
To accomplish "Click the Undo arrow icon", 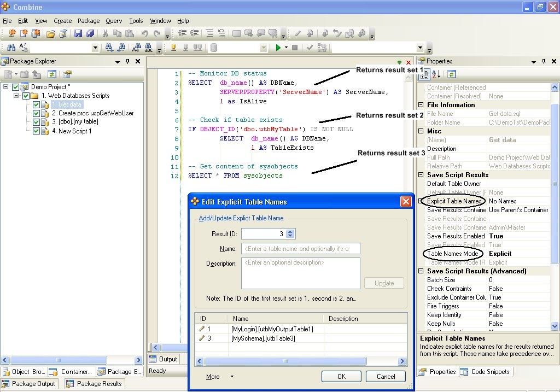I will point(145,34).
